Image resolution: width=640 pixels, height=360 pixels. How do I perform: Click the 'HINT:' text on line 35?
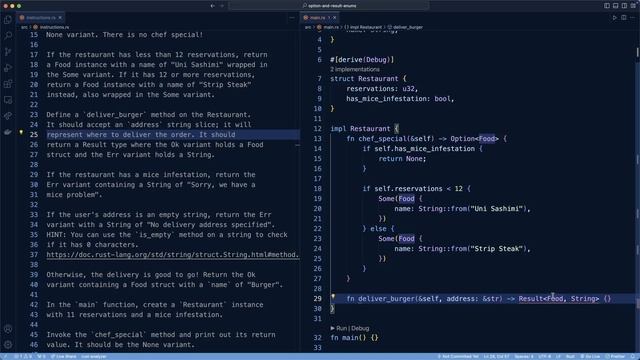(56, 235)
